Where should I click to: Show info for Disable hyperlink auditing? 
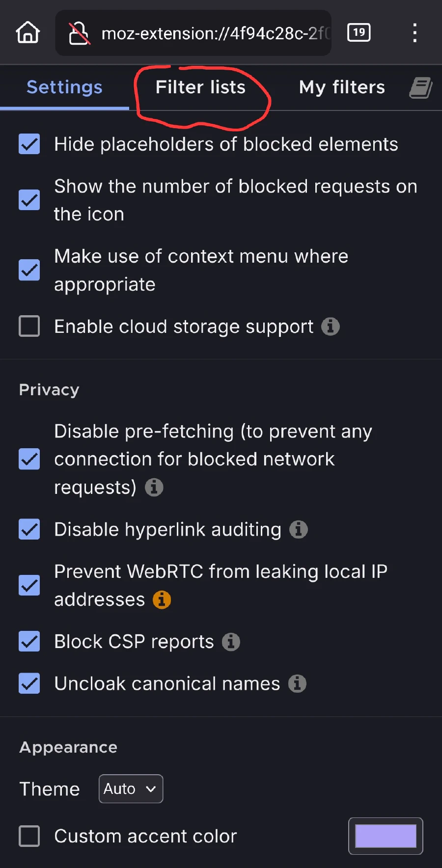[x=298, y=529]
